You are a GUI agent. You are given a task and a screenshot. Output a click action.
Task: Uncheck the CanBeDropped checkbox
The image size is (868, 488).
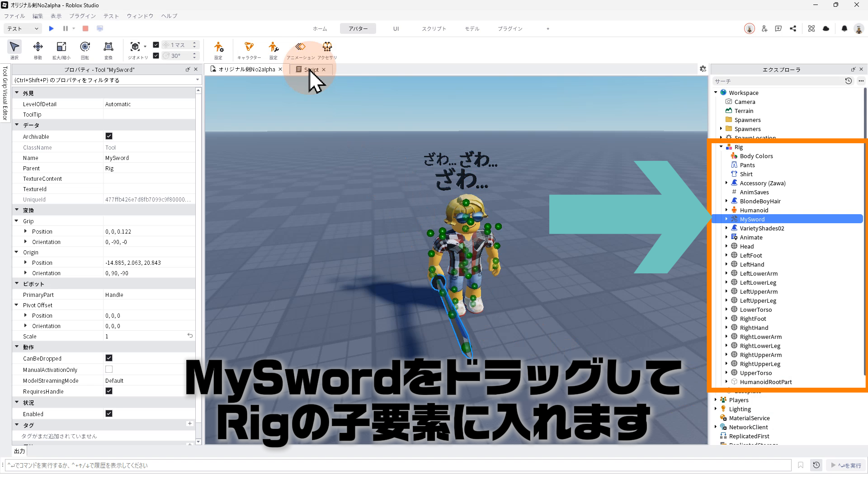click(109, 358)
